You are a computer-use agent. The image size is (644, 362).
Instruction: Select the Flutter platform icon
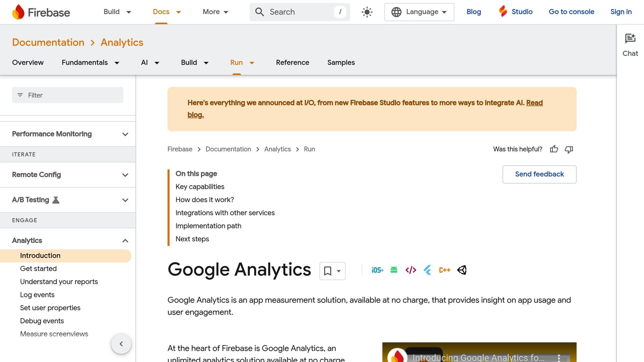point(427,270)
